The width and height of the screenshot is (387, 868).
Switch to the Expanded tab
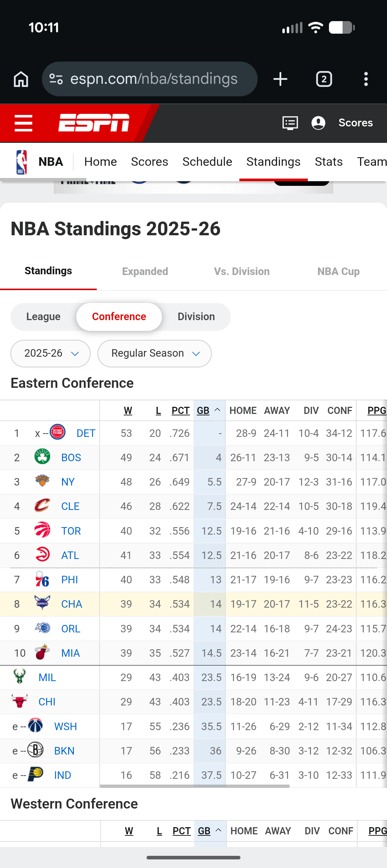(x=145, y=271)
